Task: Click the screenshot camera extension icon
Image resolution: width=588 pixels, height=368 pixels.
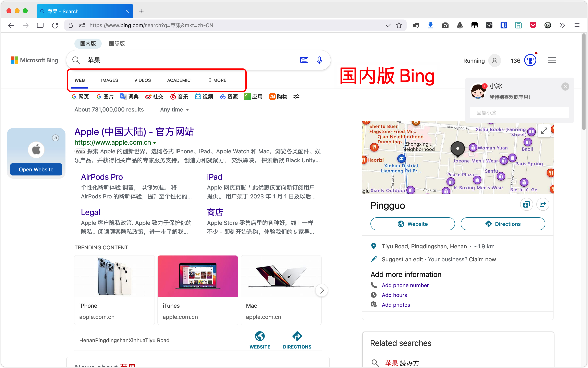Action: pyautogui.click(x=445, y=25)
